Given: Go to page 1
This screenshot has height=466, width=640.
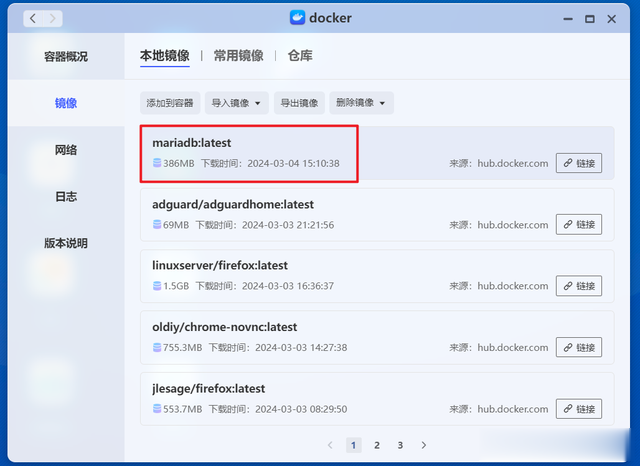Looking at the screenshot, I should [353, 445].
